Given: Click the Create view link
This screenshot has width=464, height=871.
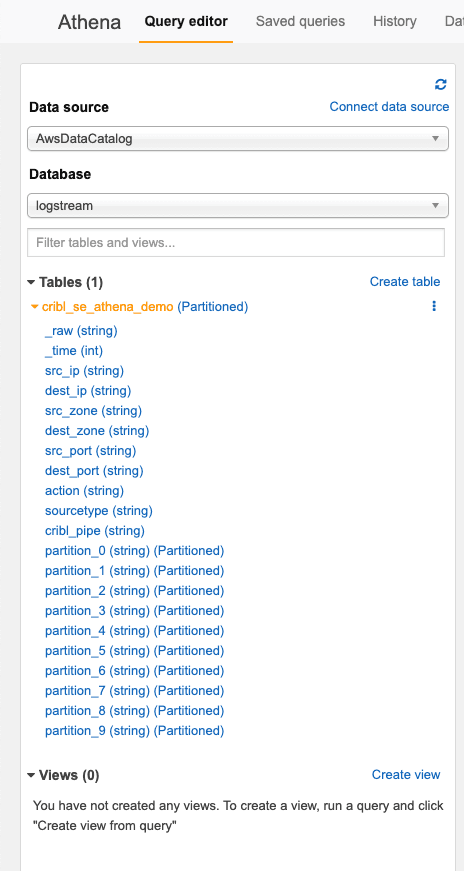Looking at the screenshot, I should coord(406,774).
